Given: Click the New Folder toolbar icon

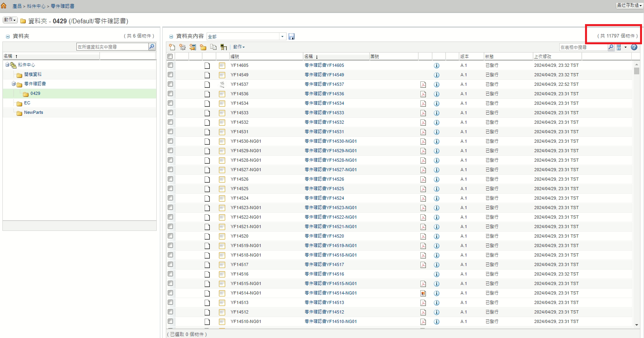Looking at the screenshot, I should pyautogui.click(x=203, y=47).
